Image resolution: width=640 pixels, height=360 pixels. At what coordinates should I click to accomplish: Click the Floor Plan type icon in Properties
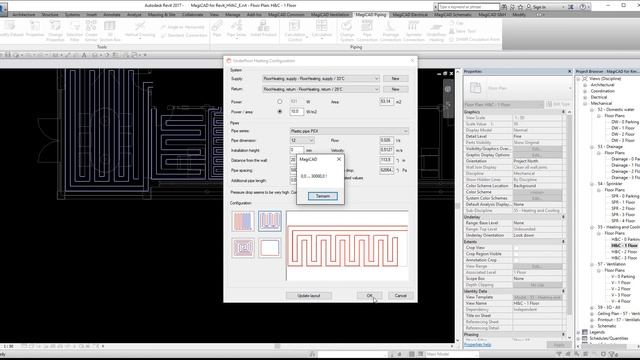[x=475, y=87]
